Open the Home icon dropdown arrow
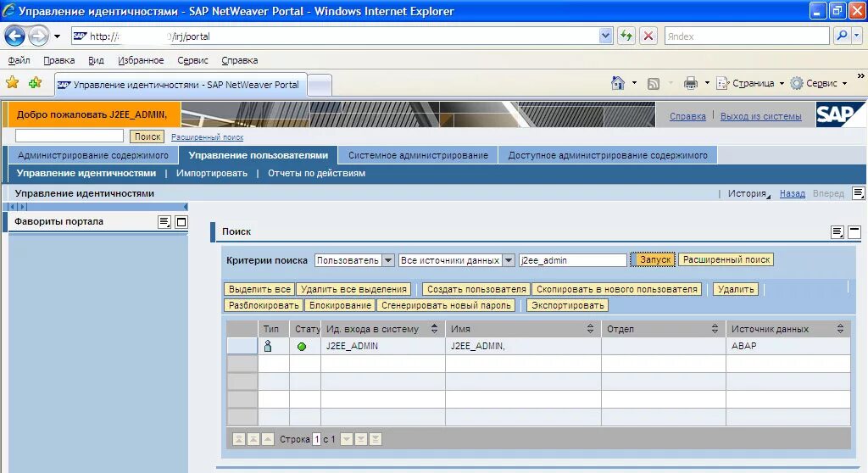This screenshot has width=868, height=473. pyautogui.click(x=634, y=83)
